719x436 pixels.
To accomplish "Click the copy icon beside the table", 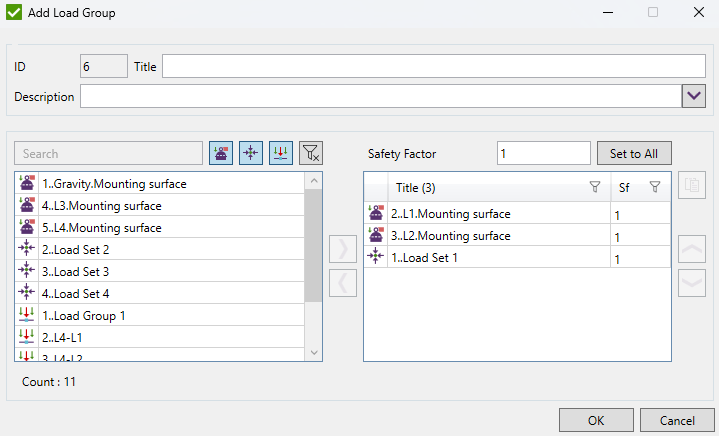I will coord(690,185).
